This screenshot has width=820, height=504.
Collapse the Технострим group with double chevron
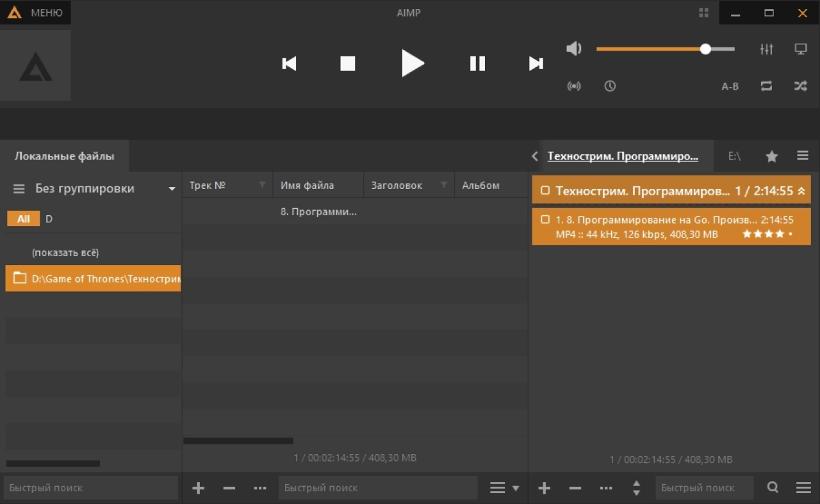tap(801, 191)
